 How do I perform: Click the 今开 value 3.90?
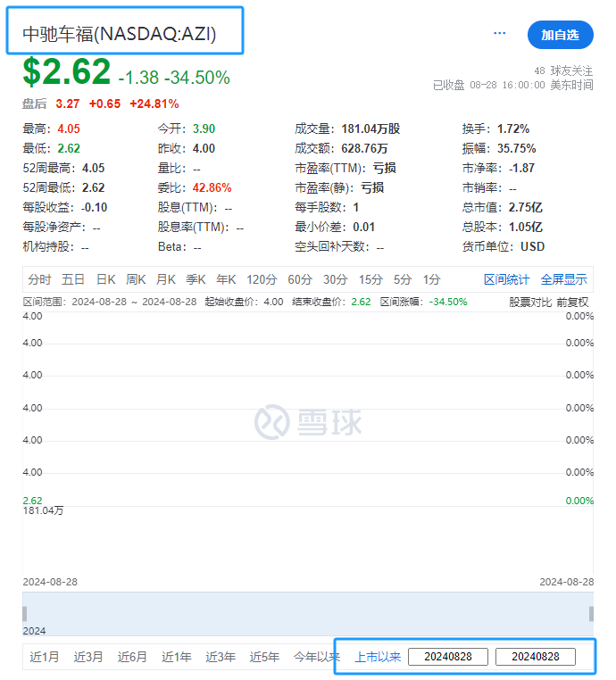(x=204, y=129)
